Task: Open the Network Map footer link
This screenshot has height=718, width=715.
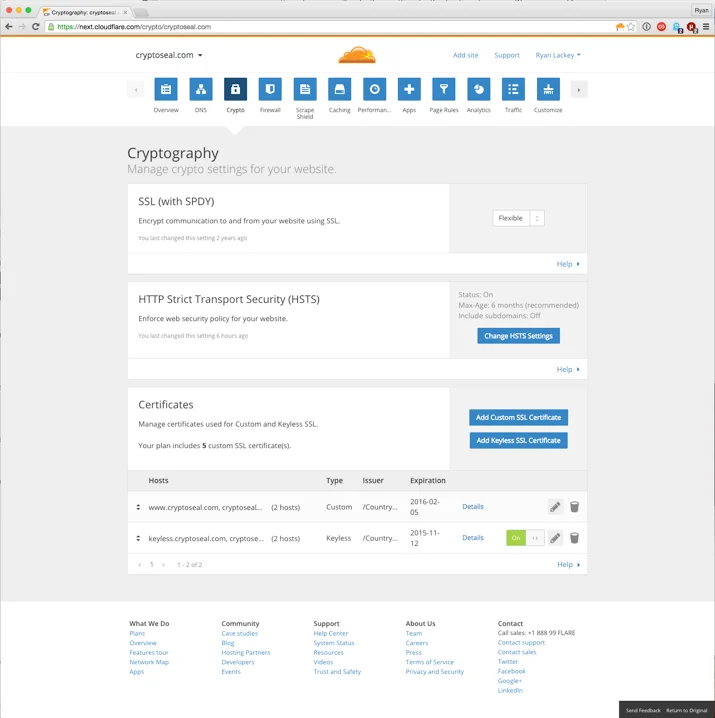Action: point(149,662)
